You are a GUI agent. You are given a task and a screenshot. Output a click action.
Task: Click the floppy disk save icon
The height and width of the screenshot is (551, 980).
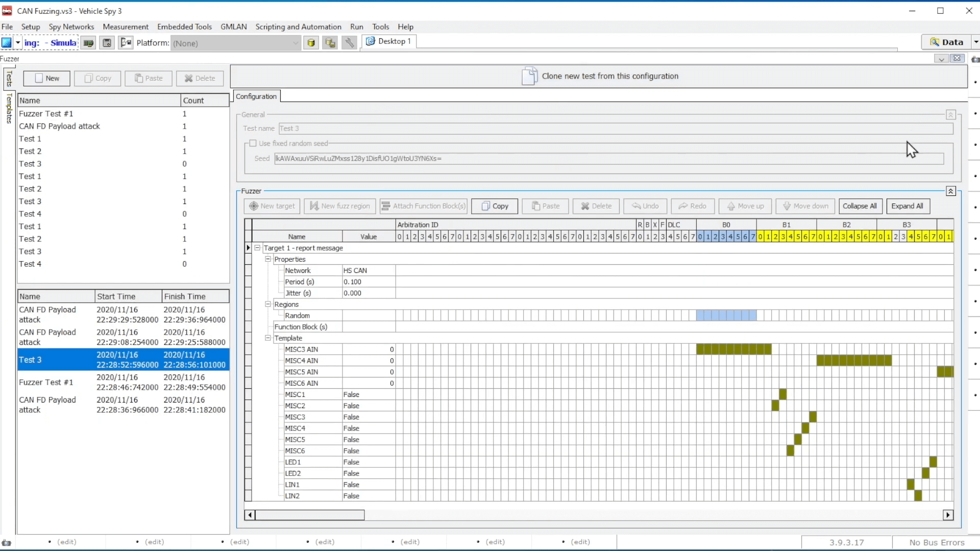[x=107, y=43]
